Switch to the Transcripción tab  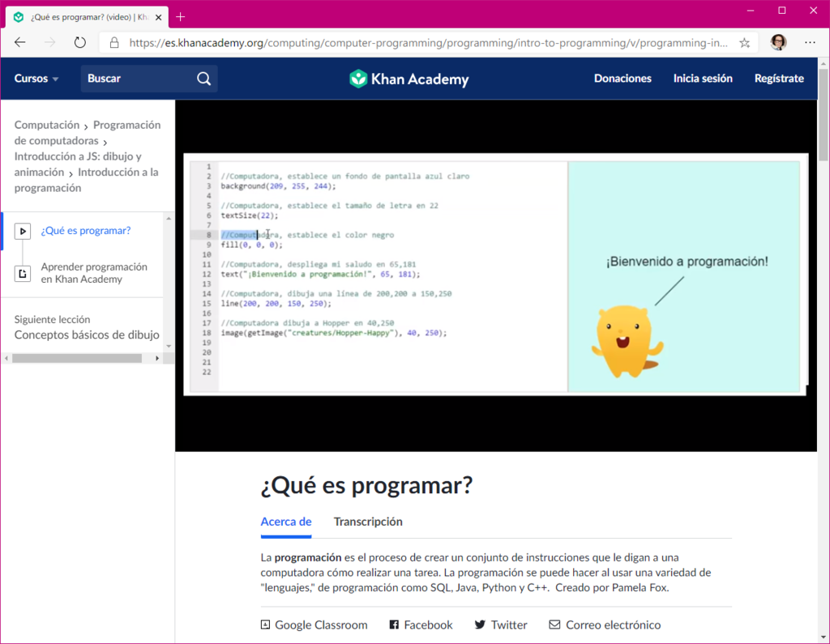368,522
